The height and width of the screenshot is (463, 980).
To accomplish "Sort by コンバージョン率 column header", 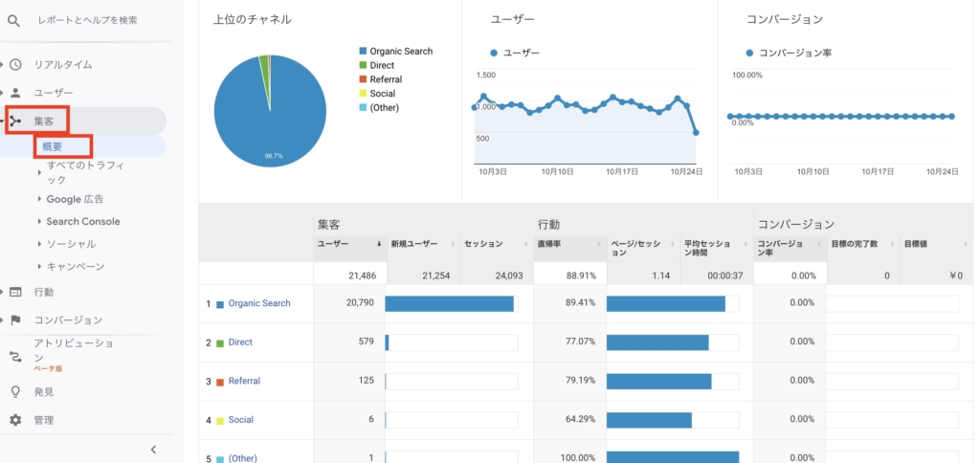I will click(x=790, y=249).
